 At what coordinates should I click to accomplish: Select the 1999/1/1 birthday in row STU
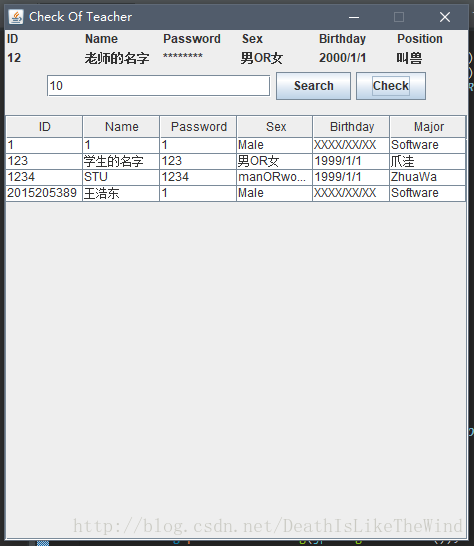351,177
